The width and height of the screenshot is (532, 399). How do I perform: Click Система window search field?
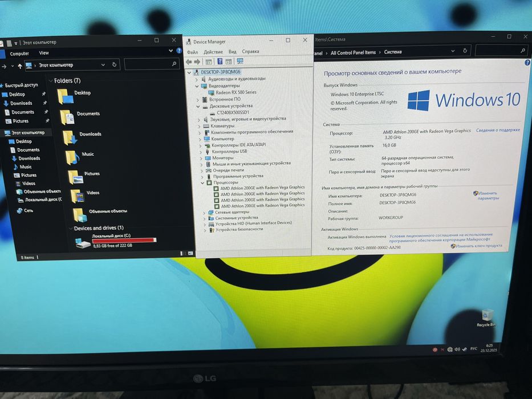(501, 51)
